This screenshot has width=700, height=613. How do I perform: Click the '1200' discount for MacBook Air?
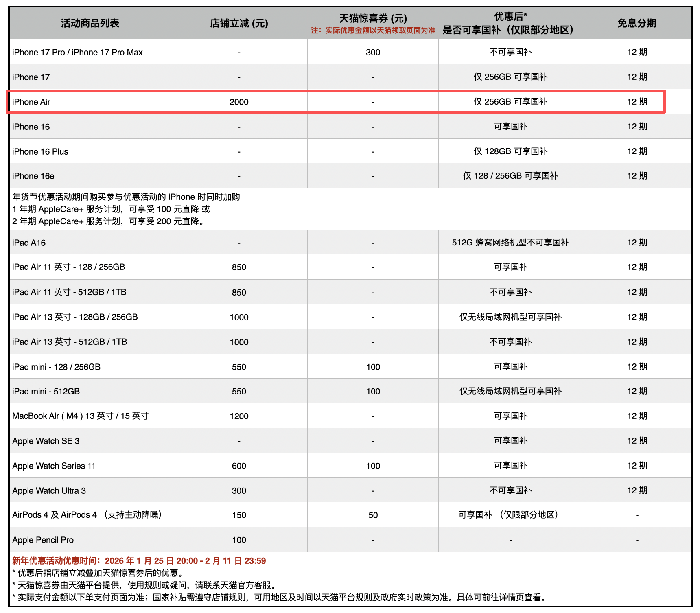(239, 416)
